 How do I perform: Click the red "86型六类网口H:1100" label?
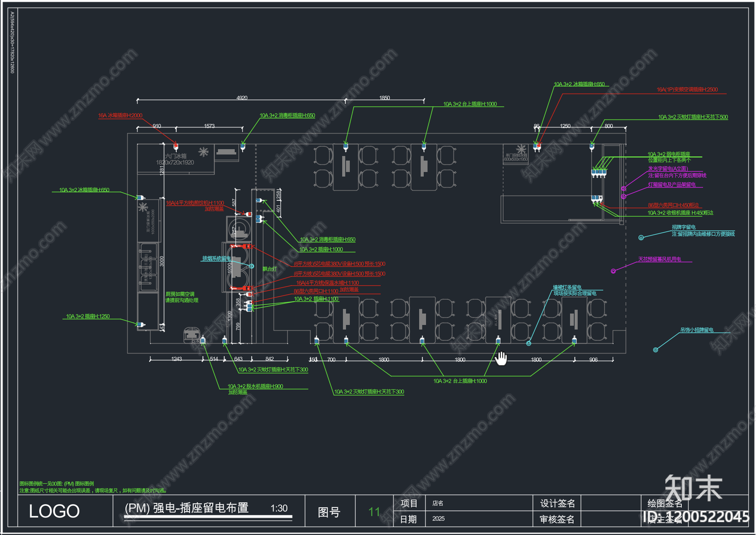(x=316, y=291)
